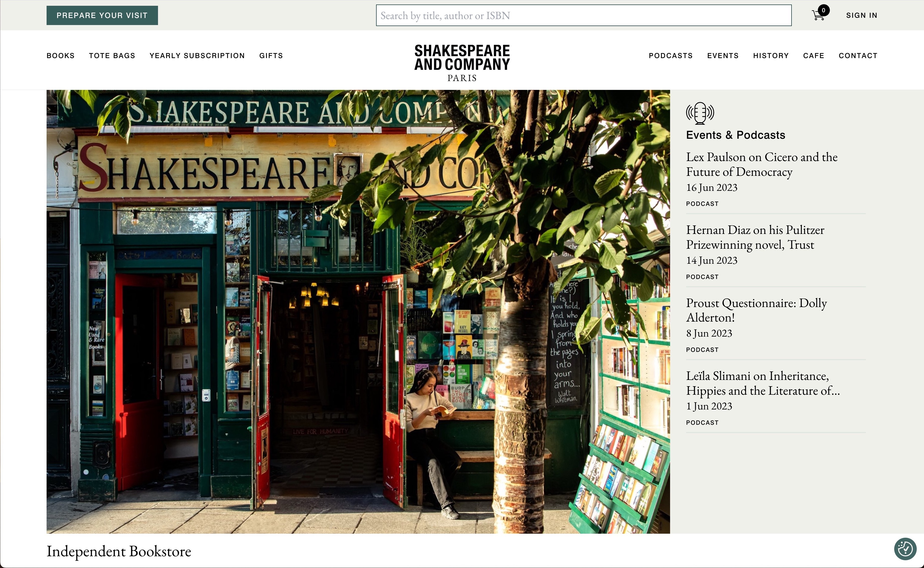This screenshot has height=568, width=924.
Task: Open the History page
Action: pyautogui.click(x=771, y=56)
